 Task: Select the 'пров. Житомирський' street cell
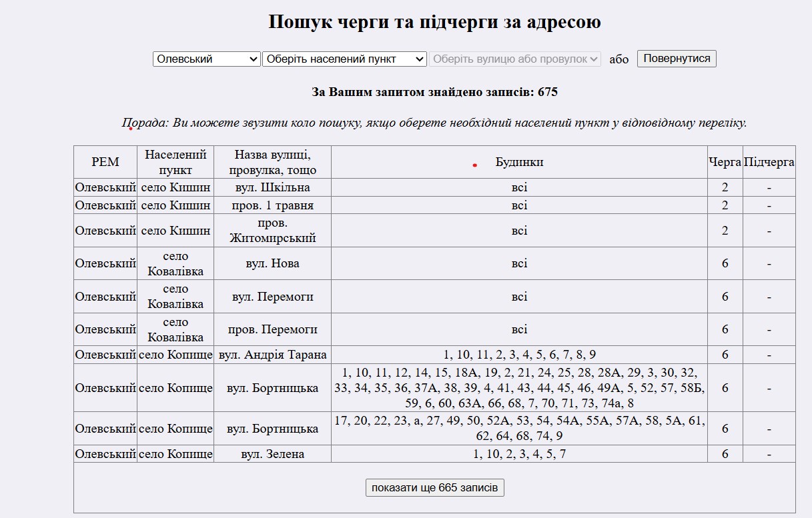[x=272, y=230]
